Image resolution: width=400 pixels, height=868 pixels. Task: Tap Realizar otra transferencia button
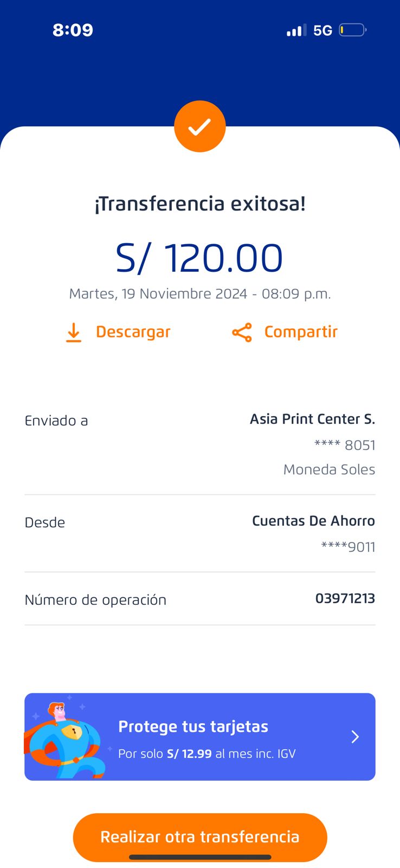(200, 837)
